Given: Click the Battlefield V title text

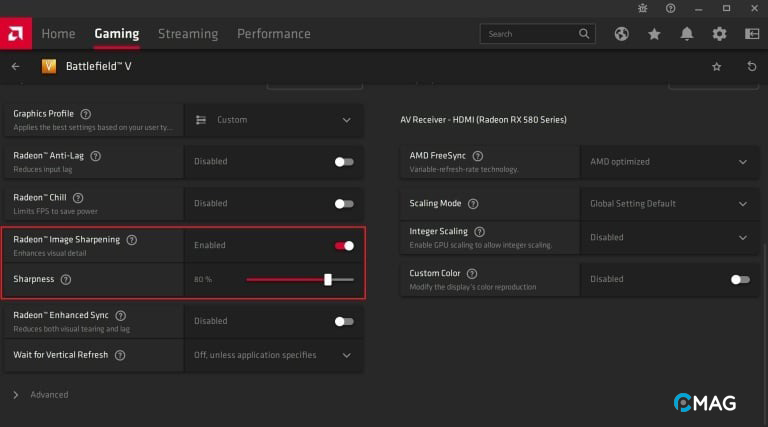Looking at the screenshot, I should pyautogui.click(x=98, y=67).
